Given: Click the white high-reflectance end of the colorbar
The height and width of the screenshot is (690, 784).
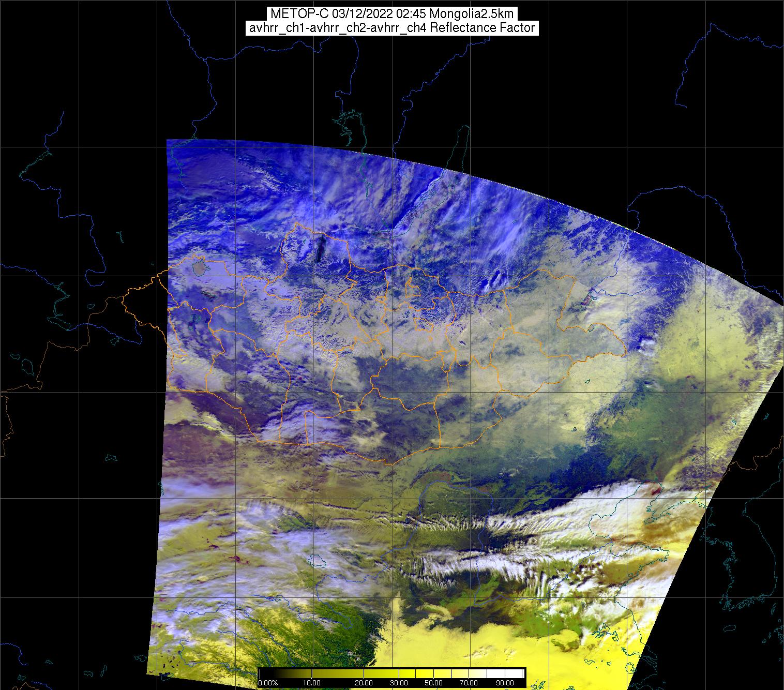Looking at the screenshot, I should point(505,673).
